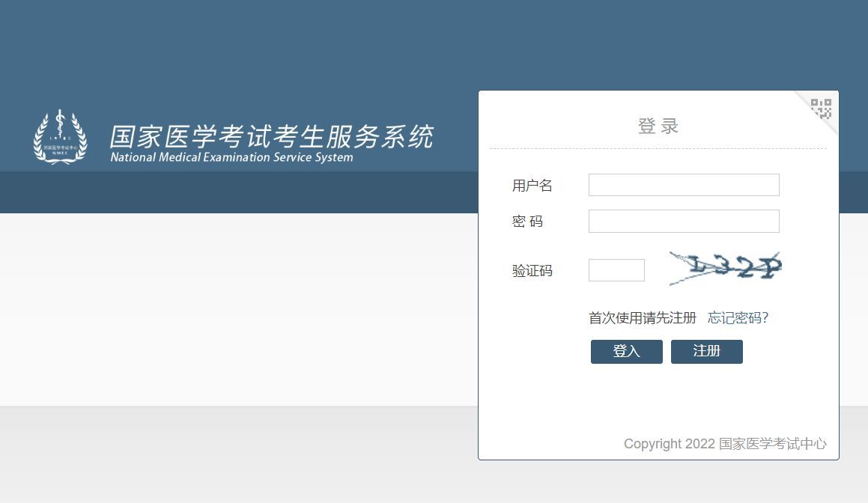Viewport: 868px width, 503px height.
Task: Click the captcha image to refresh it
Action: 724,268
